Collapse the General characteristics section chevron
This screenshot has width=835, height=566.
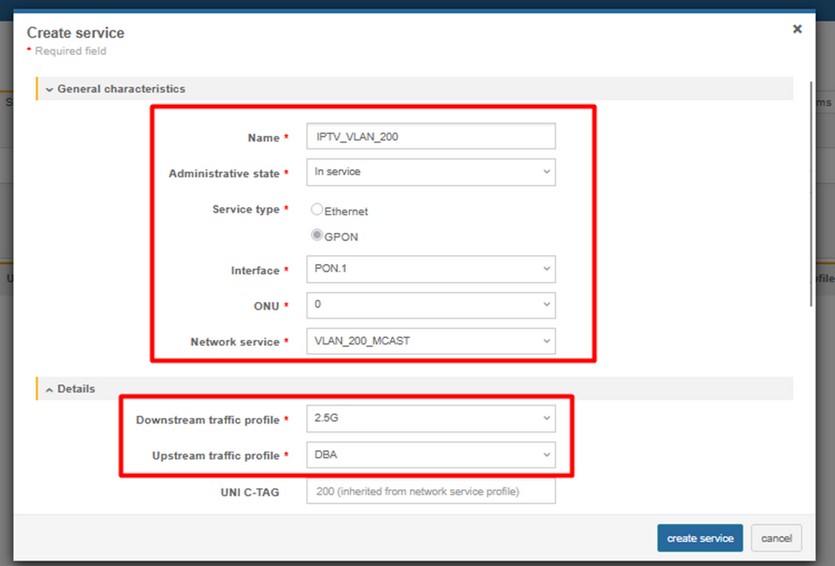point(49,89)
